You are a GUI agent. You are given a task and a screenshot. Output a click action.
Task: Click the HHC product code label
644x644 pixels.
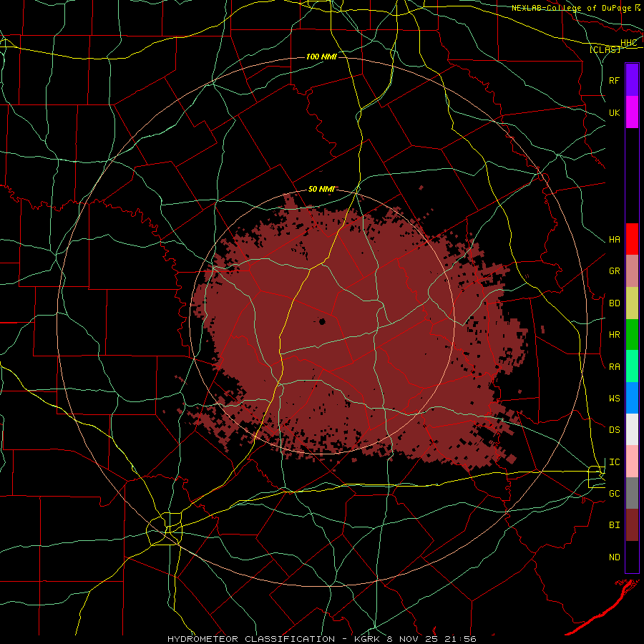pyautogui.click(x=628, y=43)
